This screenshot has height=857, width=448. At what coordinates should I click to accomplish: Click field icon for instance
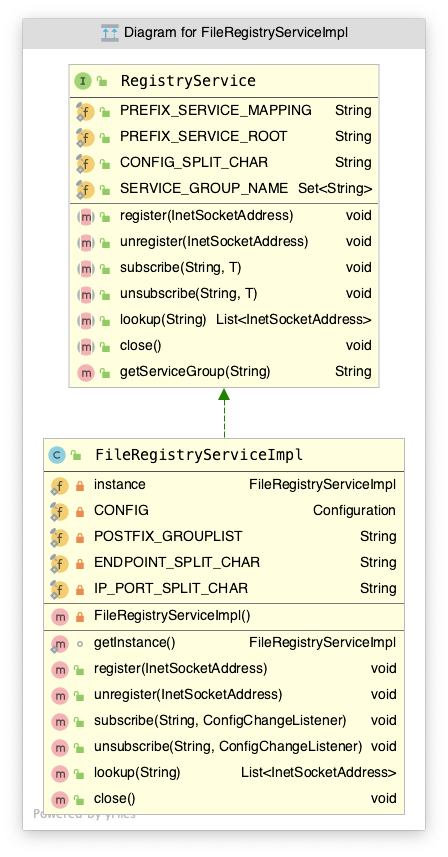click(59, 485)
